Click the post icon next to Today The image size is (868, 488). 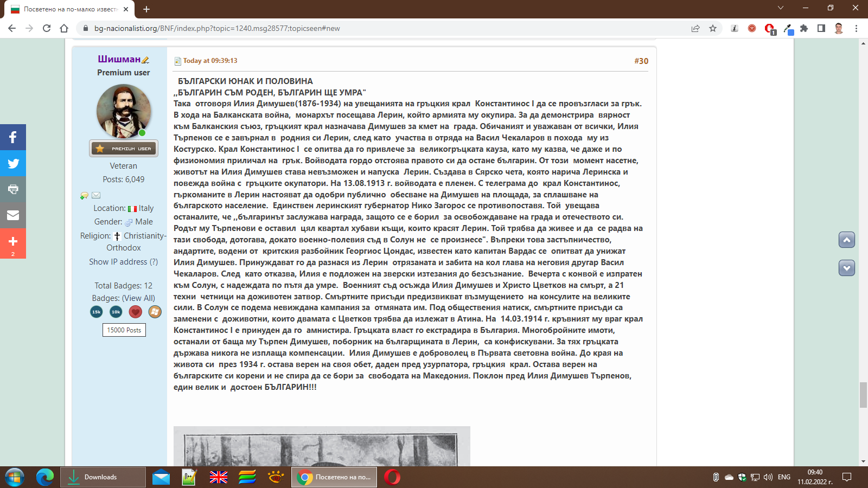coord(177,61)
